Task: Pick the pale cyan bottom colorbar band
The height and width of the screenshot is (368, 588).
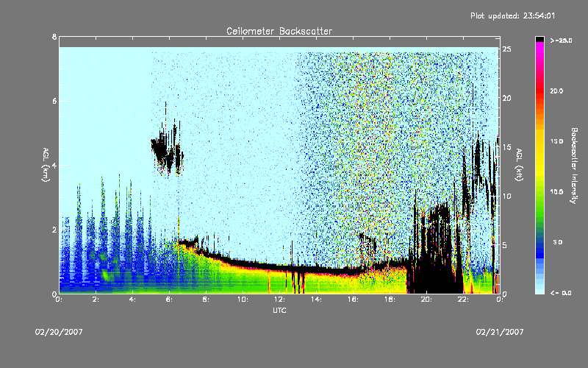Action: pyautogui.click(x=539, y=290)
